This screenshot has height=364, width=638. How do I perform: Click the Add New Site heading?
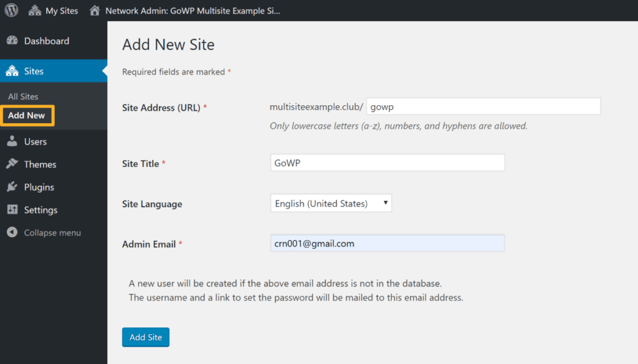[168, 44]
